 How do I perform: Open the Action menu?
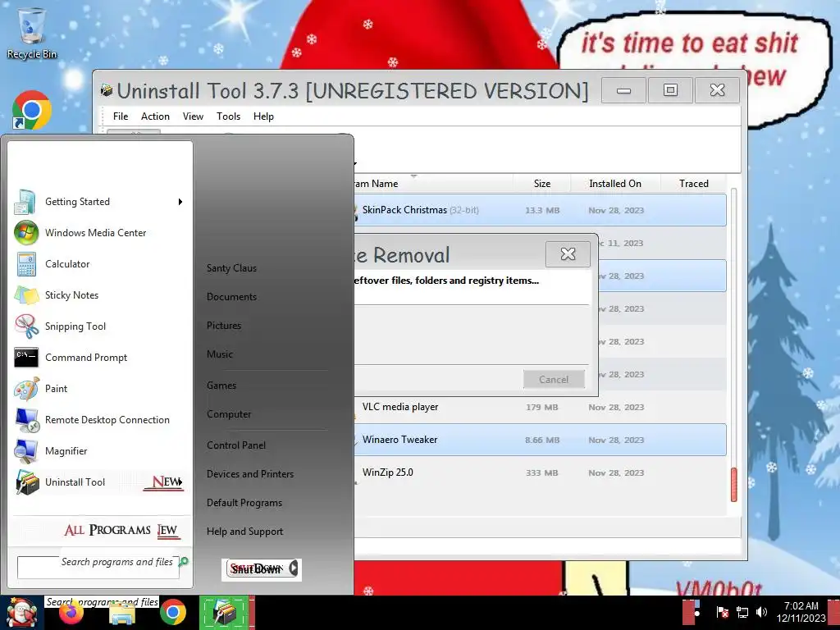tap(155, 116)
